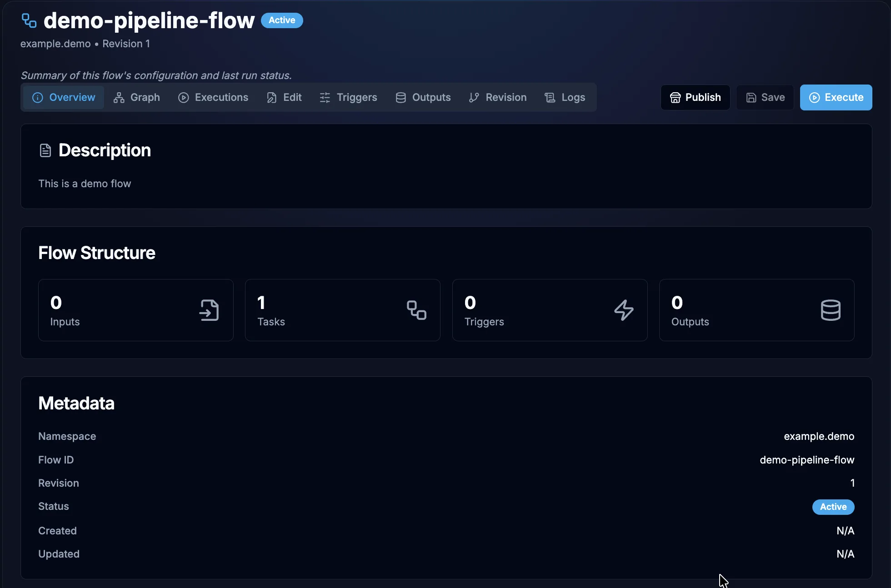Click the Updated N/A value

pyautogui.click(x=846, y=554)
